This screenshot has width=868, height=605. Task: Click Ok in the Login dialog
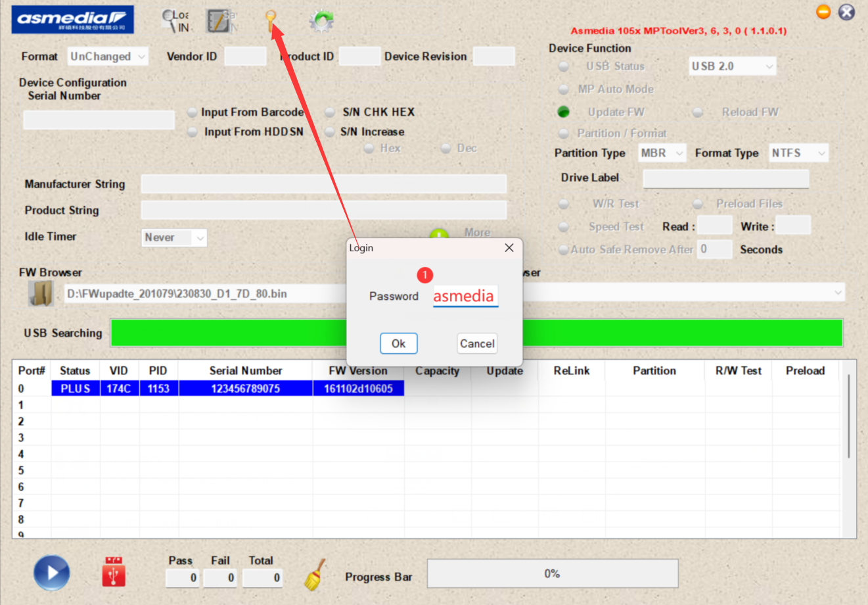pyautogui.click(x=398, y=343)
